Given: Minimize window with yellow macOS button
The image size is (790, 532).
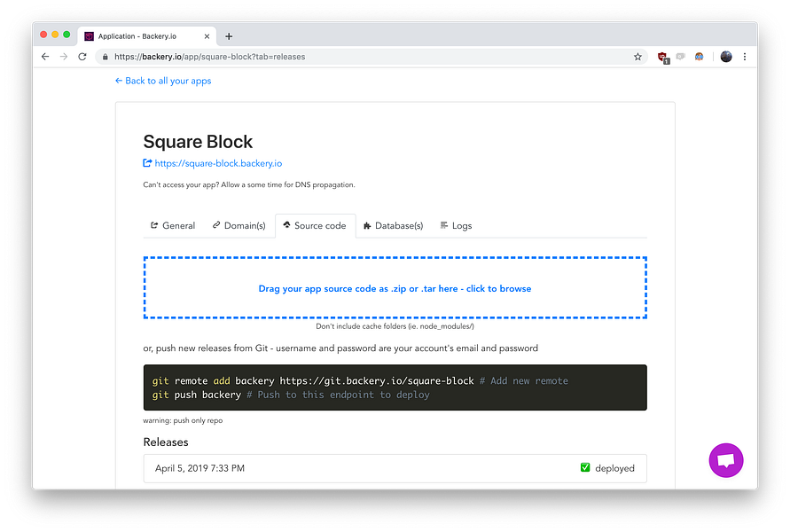Looking at the screenshot, I should point(55,35).
